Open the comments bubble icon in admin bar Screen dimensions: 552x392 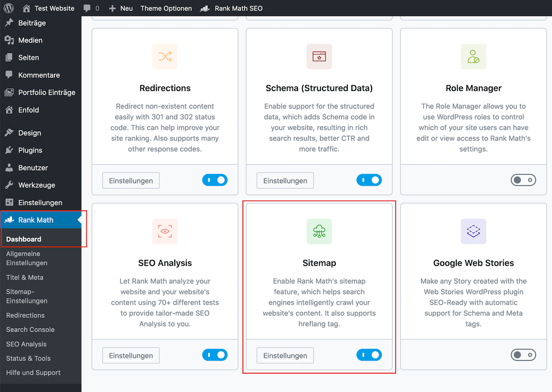87,8
